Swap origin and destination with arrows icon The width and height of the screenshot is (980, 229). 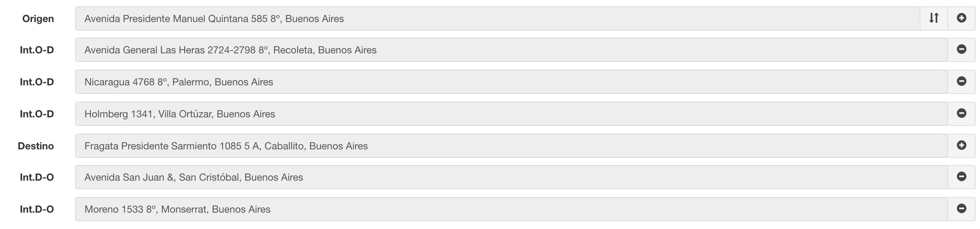(934, 18)
